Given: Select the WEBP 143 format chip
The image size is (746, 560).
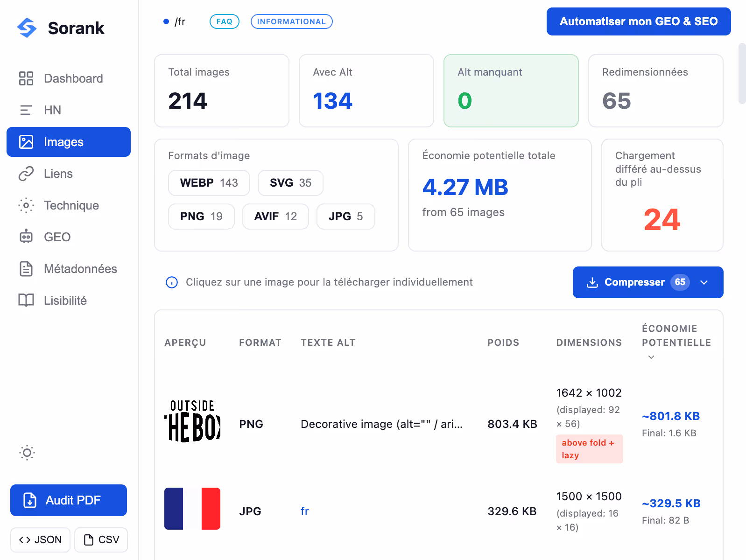Looking at the screenshot, I should pyautogui.click(x=209, y=183).
